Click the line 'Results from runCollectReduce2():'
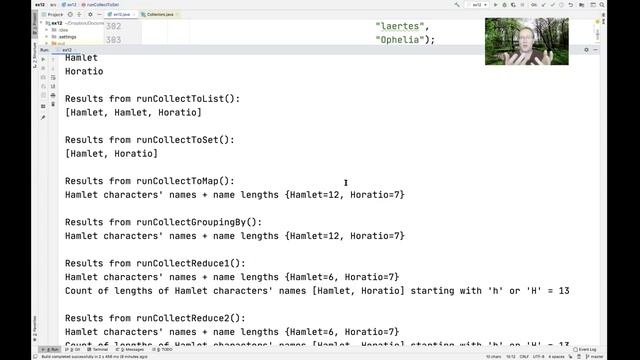Viewport: 640px width, 360px height. [x=155, y=318]
